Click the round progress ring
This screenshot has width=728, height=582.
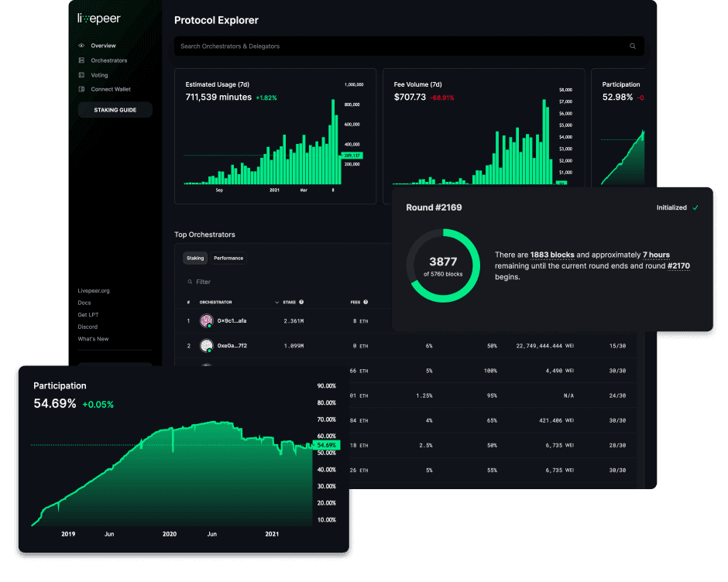[x=443, y=265]
